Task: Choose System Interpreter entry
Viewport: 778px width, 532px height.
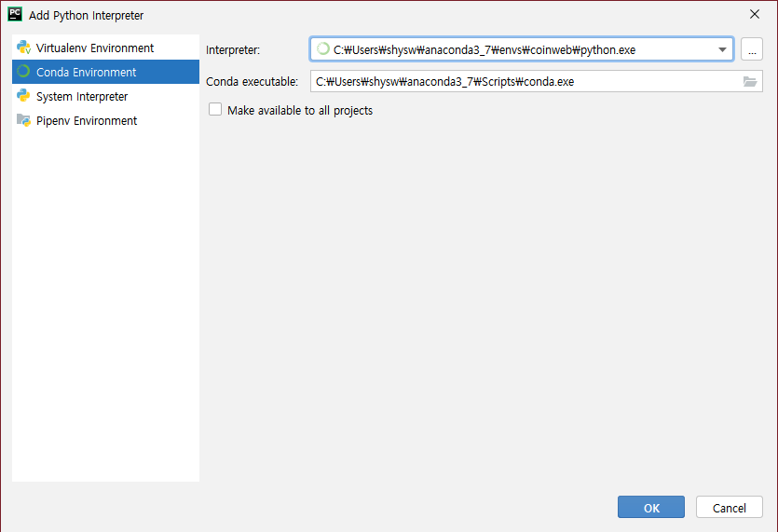Action: point(105,96)
